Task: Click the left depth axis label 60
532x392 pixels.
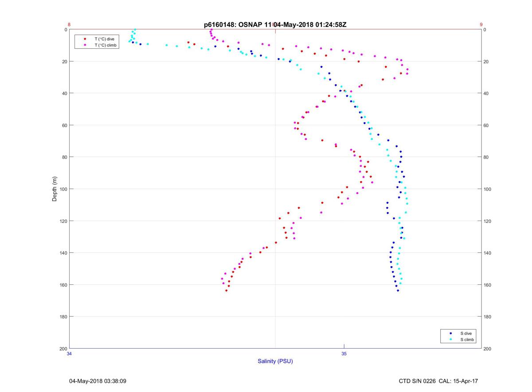Action: 64,125
